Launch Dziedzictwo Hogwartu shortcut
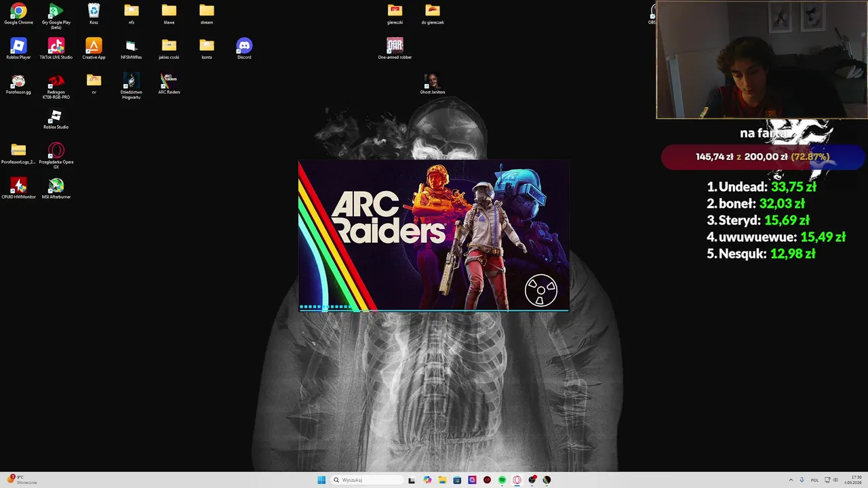Viewport: 868px width, 488px height. coord(132,86)
